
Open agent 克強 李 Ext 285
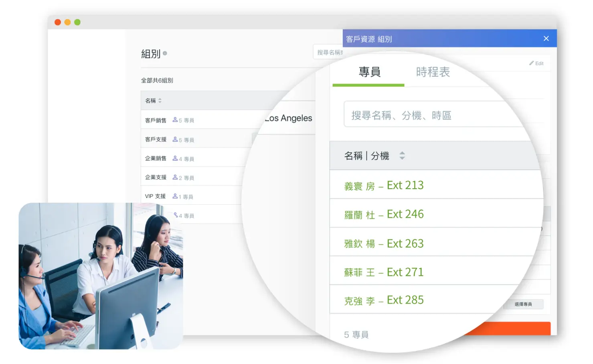point(384,300)
